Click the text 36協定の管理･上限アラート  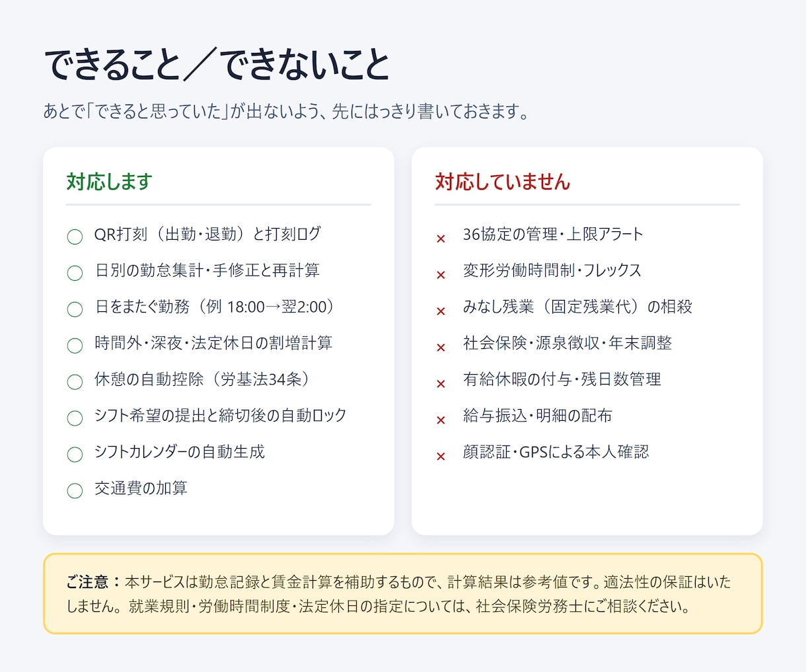click(553, 234)
